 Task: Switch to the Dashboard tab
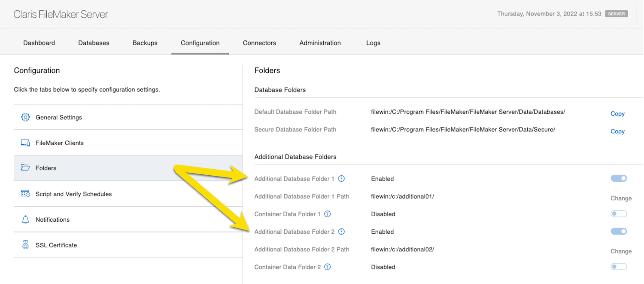pyautogui.click(x=39, y=43)
